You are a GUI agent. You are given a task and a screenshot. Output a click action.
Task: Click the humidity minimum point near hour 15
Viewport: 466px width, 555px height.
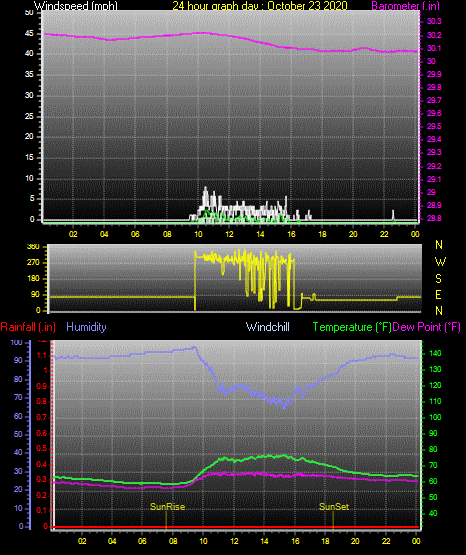(284, 408)
